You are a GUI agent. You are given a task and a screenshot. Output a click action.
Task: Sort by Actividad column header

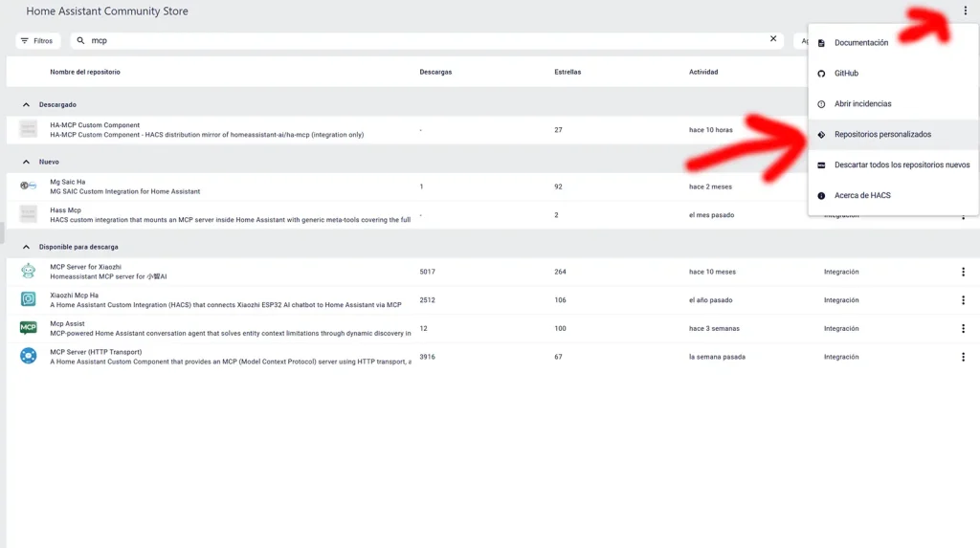pos(703,72)
